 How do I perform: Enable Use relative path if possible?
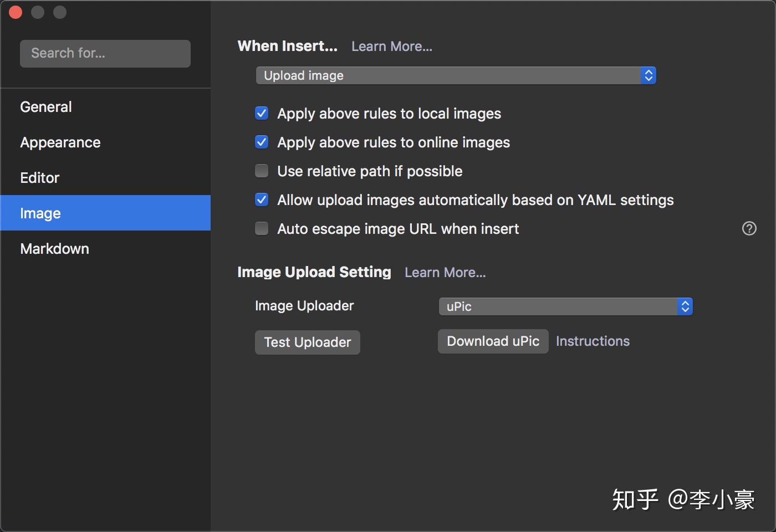262,171
